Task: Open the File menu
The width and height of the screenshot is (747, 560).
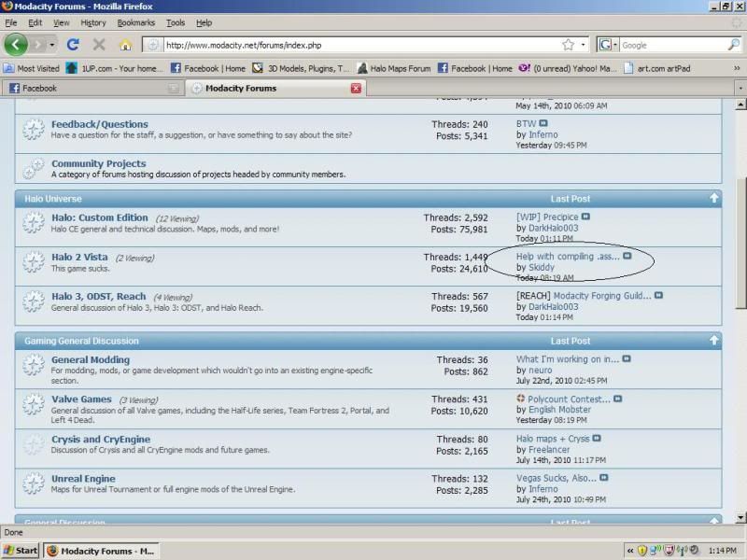Action: 10,22
